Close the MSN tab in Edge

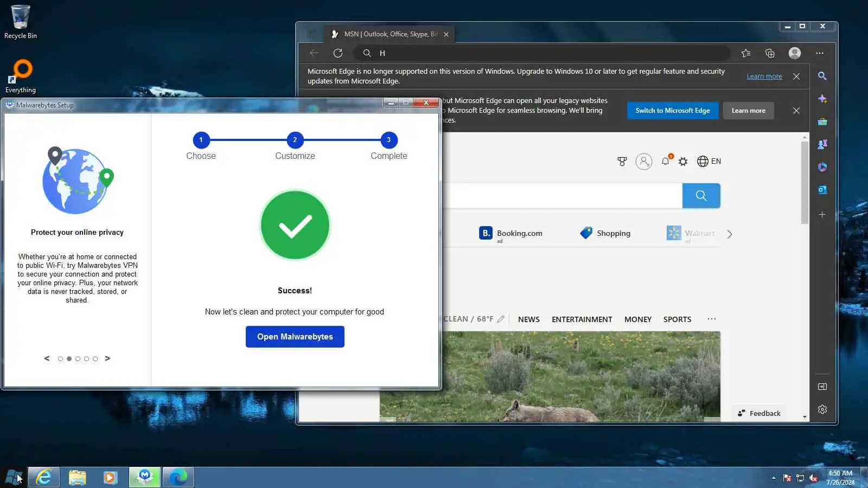click(x=446, y=34)
